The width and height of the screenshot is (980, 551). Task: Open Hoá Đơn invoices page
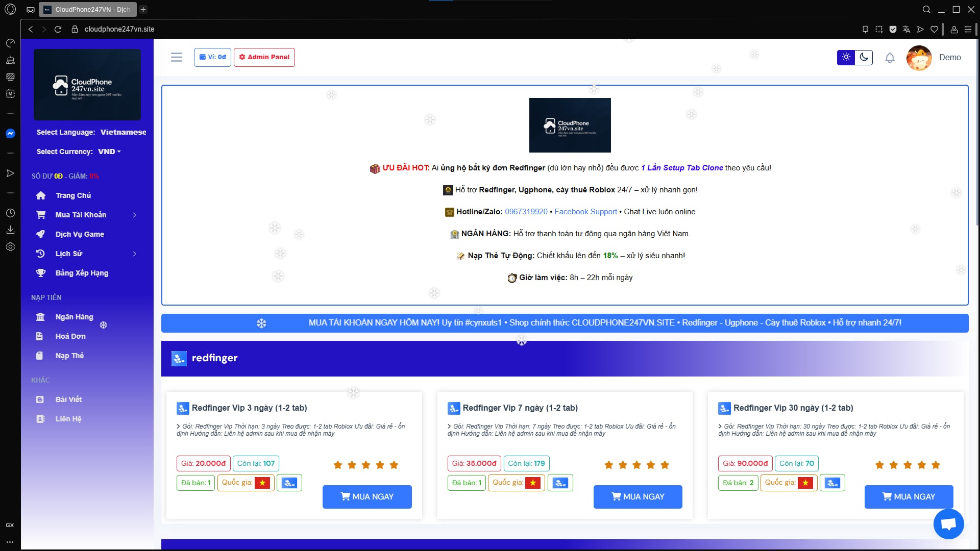click(x=70, y=336)
